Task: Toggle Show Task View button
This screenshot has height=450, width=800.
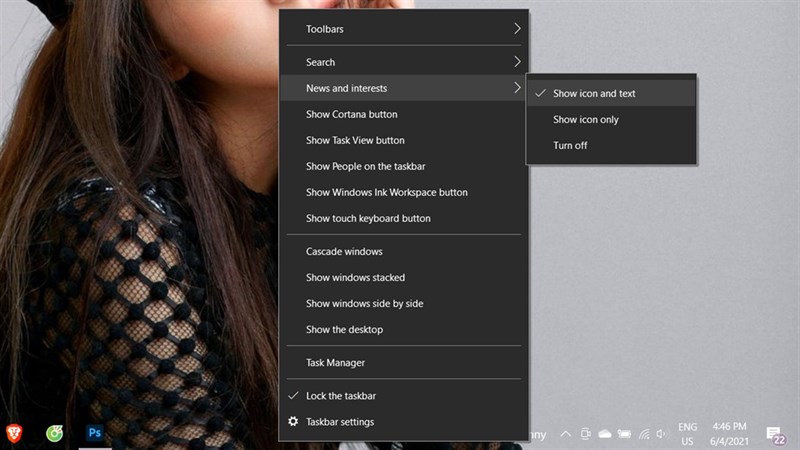Action: (x=404, y=140)
